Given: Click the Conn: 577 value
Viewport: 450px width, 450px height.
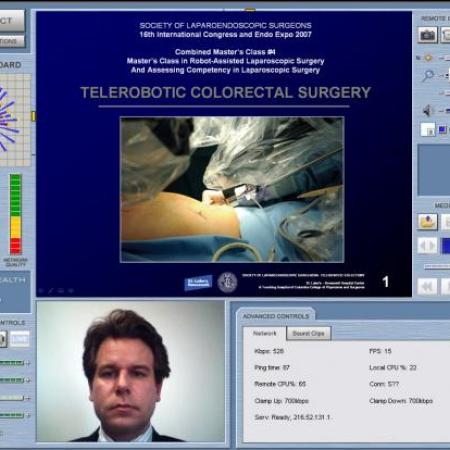Looking at the screenshot, I should tap(384, 384).
